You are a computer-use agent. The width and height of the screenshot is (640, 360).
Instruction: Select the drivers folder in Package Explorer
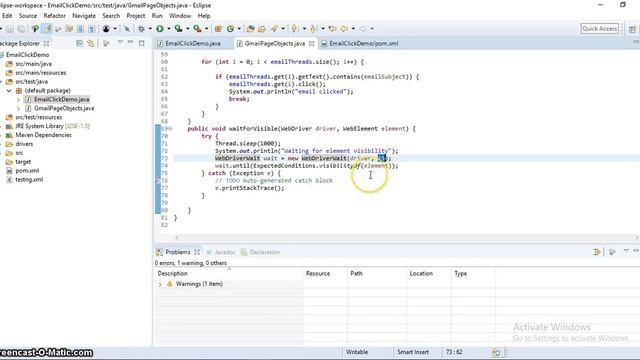[x=24, y=144]
